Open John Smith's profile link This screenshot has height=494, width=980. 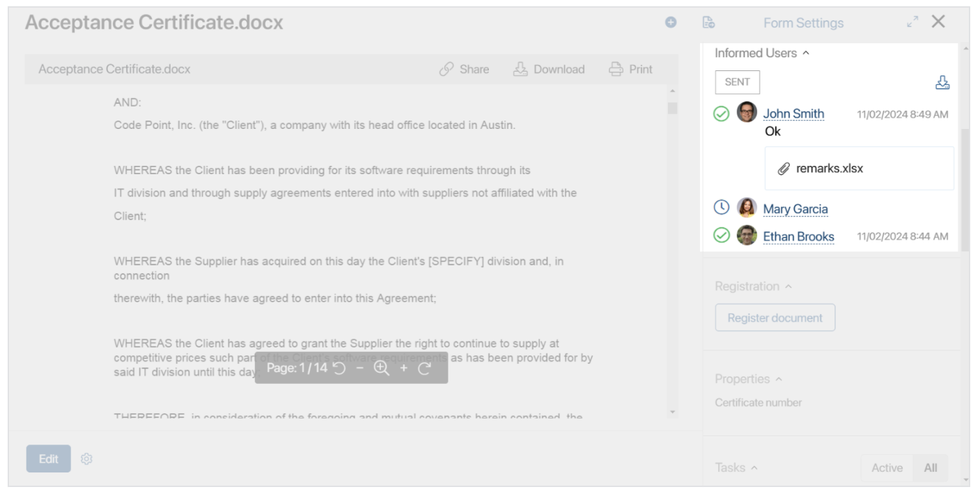tap(793, 114)
